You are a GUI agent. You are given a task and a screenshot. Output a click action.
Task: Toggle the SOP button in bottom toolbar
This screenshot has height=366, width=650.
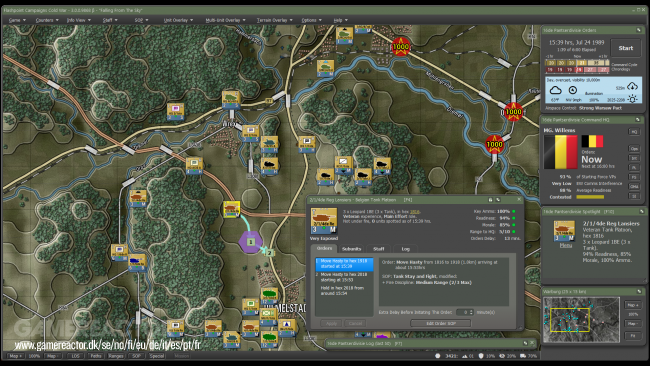tap(136, 356)
